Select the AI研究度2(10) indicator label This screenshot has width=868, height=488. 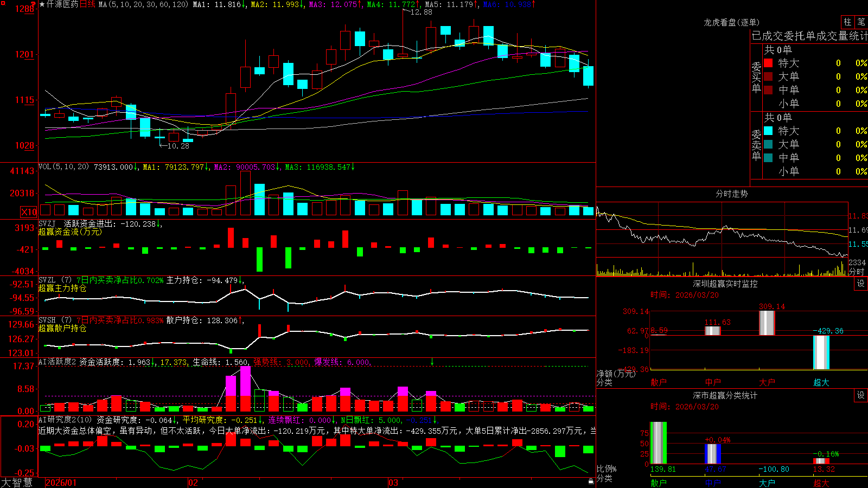coord(66,420)
